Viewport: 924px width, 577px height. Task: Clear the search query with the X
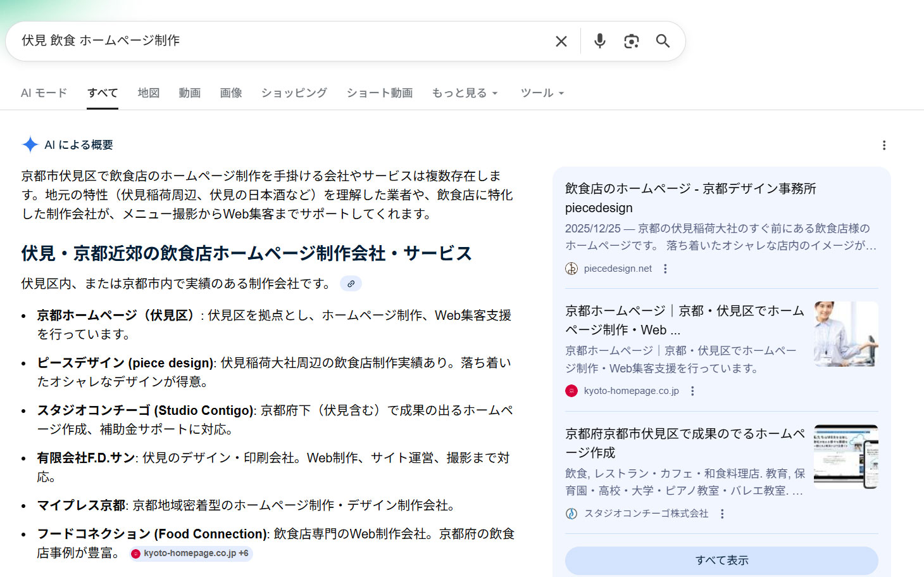(561, 40)
